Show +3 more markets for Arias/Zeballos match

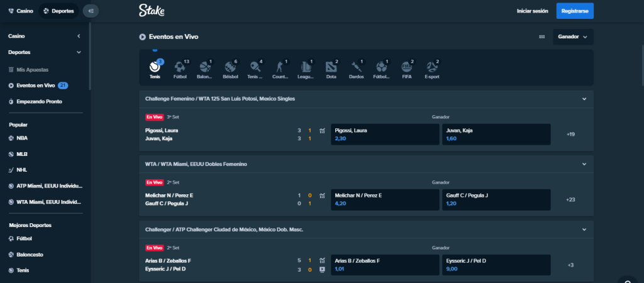click(x=570, y=265)
